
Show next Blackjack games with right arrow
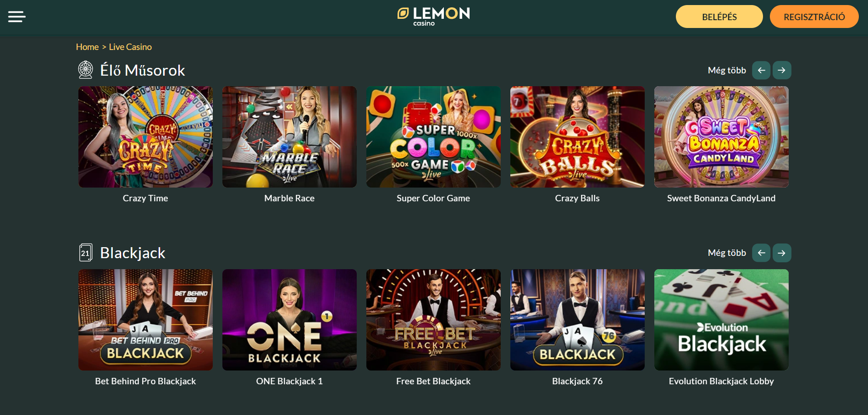point(782,253)
